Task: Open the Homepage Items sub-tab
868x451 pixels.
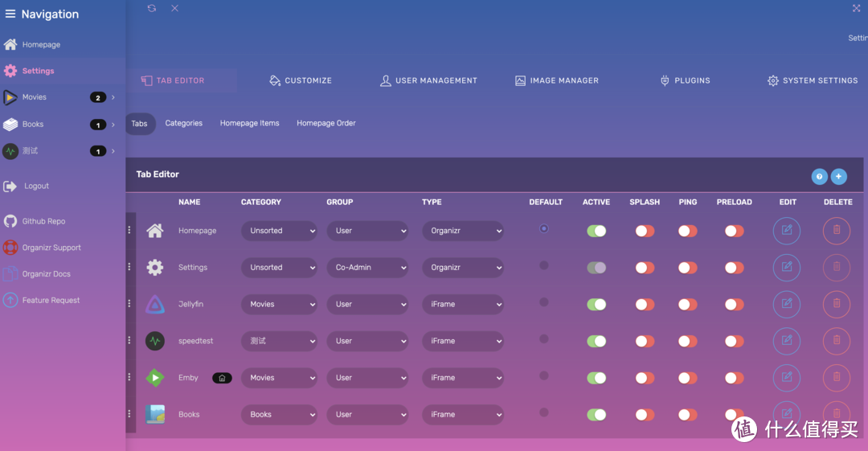Action: point(249,124)
